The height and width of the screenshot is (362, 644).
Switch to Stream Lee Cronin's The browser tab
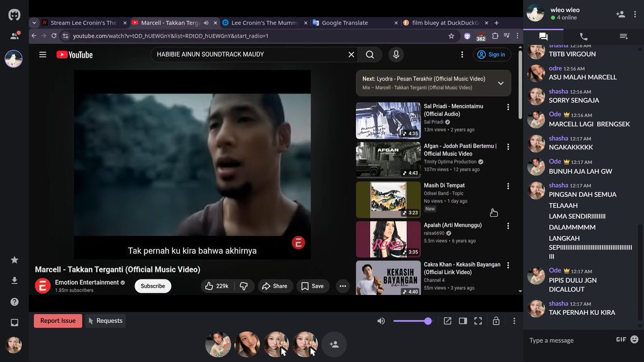point(83,23)
